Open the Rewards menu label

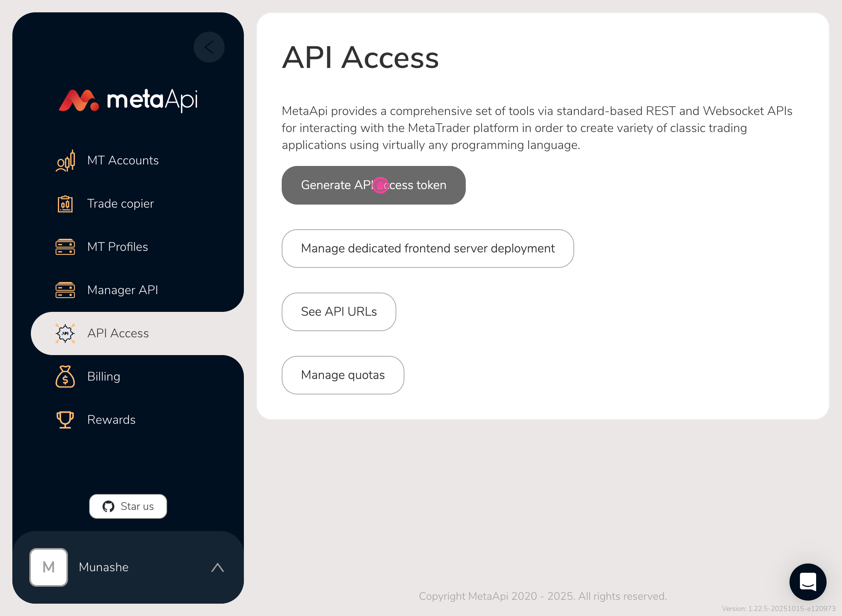coord(111,420)
